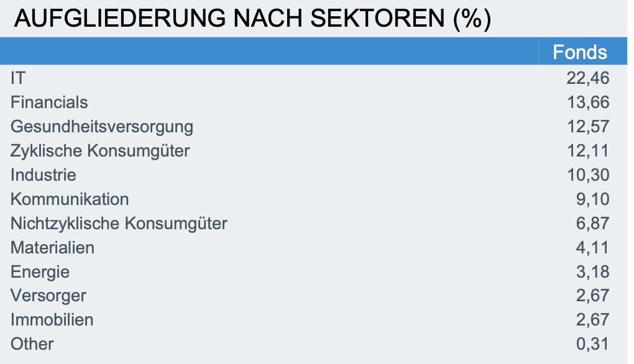Select the Industrie sector label
The image size is (634, 364).
(44, 175)
